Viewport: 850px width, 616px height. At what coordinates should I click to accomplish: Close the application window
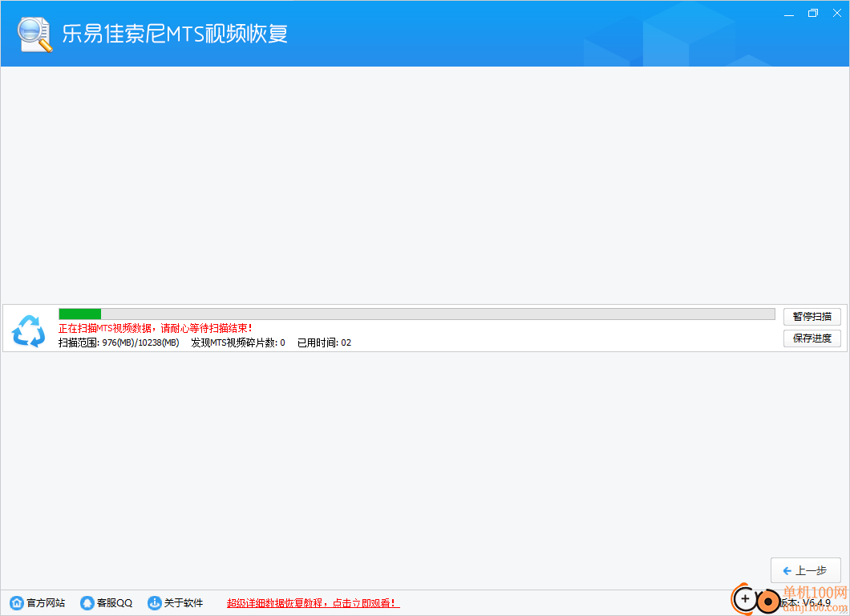[x=837, y=14]
